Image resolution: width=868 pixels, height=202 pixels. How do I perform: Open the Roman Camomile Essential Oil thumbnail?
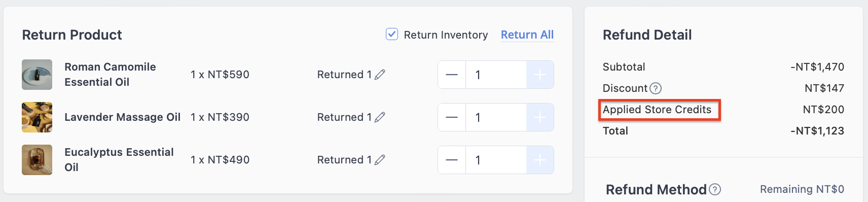[x=37, y=75]
